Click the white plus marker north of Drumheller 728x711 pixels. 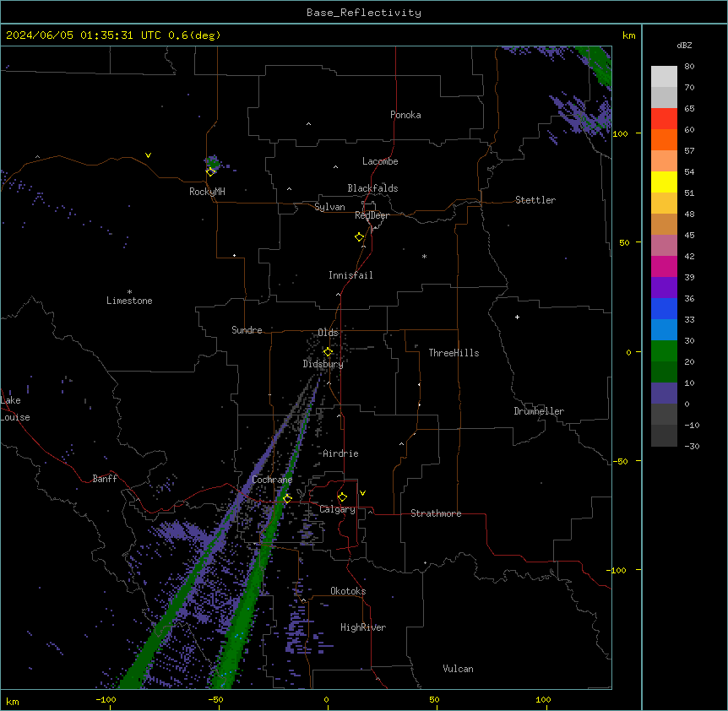(x=517, y=317)
